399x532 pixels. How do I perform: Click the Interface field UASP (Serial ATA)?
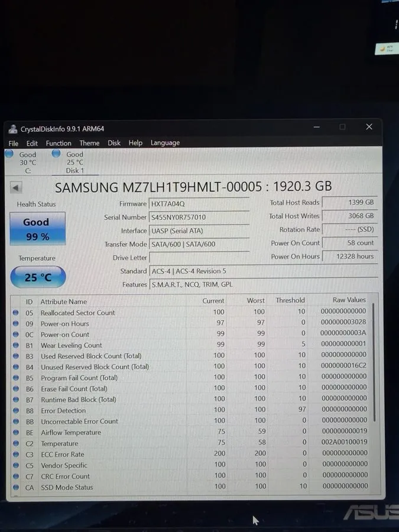click(x=199, y=231)
